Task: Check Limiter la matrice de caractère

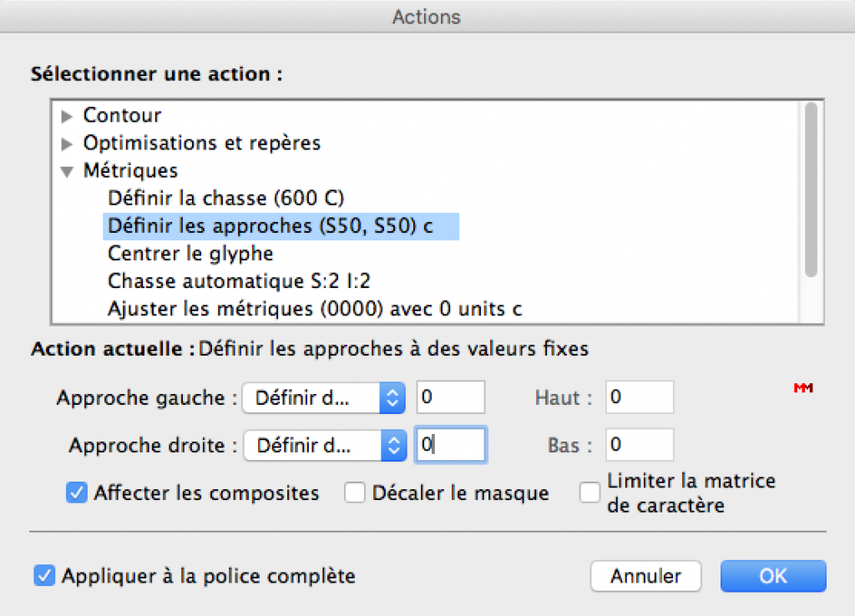Action: pyautogui.click(x=590, y=493)
